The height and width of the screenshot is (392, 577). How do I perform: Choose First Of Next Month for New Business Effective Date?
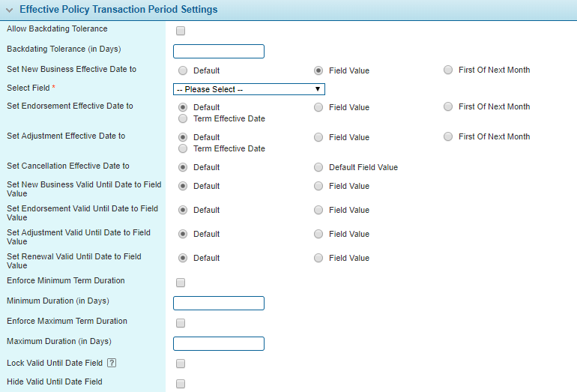click(448, 70)
